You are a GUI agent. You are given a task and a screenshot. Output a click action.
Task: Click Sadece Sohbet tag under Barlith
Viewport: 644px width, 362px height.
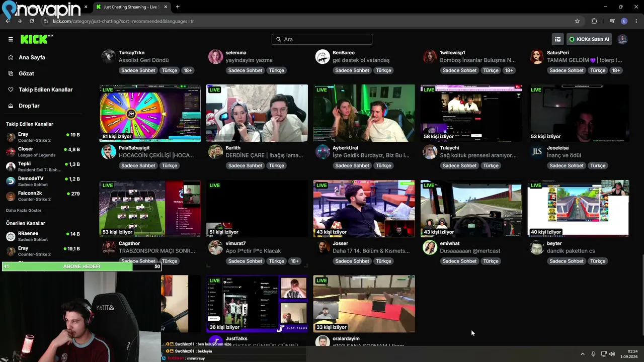click(245, 165)
